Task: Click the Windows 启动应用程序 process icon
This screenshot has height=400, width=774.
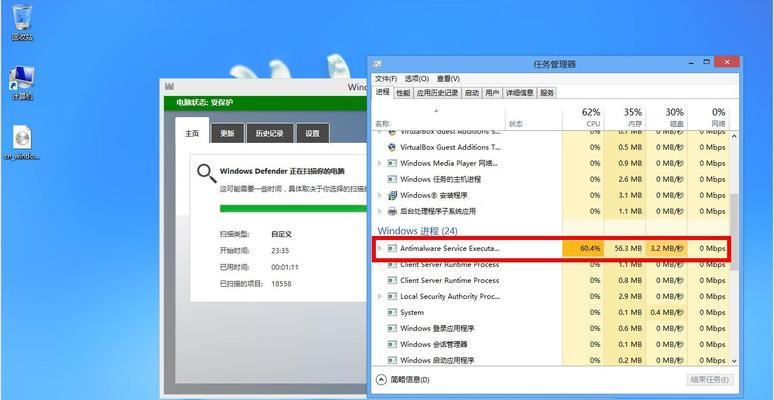Action: 392,360
